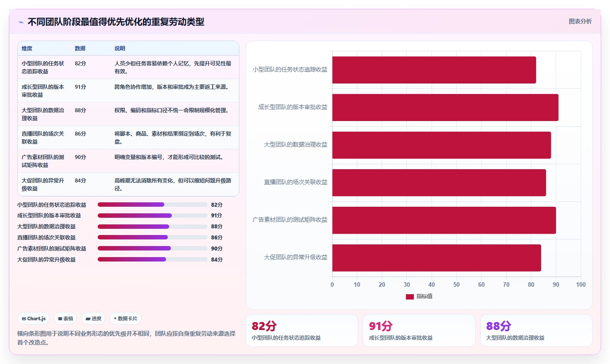Select table cell 成长型团队的版本审批收益
The height and width of the screenshot is (364, 610).
(43, 91)
